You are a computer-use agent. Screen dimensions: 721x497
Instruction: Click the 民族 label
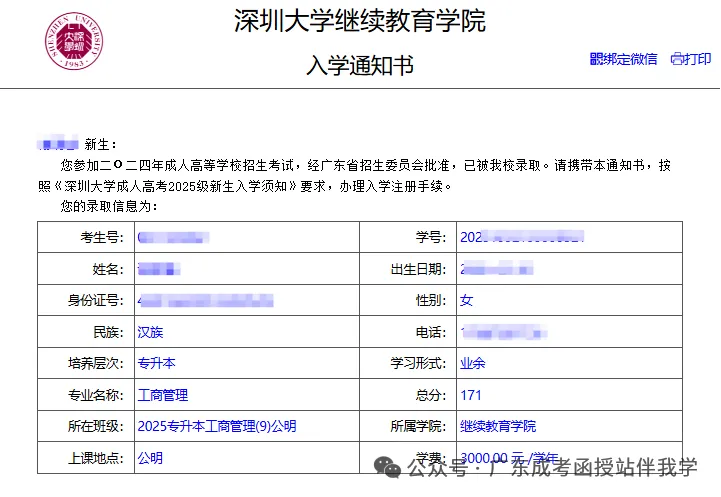[108, 332]
